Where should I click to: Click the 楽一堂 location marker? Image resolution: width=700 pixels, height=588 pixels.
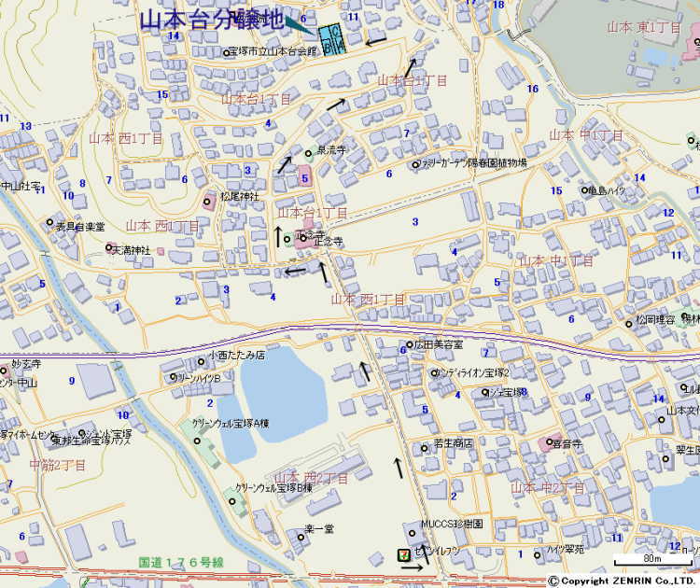pyautogui.click(x=299, y=528)
